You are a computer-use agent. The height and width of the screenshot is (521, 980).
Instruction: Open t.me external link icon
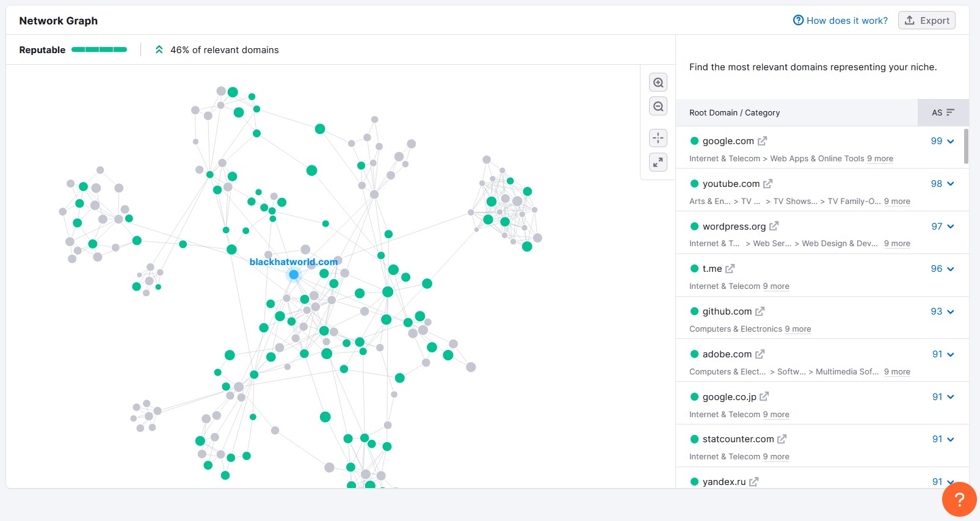(x=730, y=269)
